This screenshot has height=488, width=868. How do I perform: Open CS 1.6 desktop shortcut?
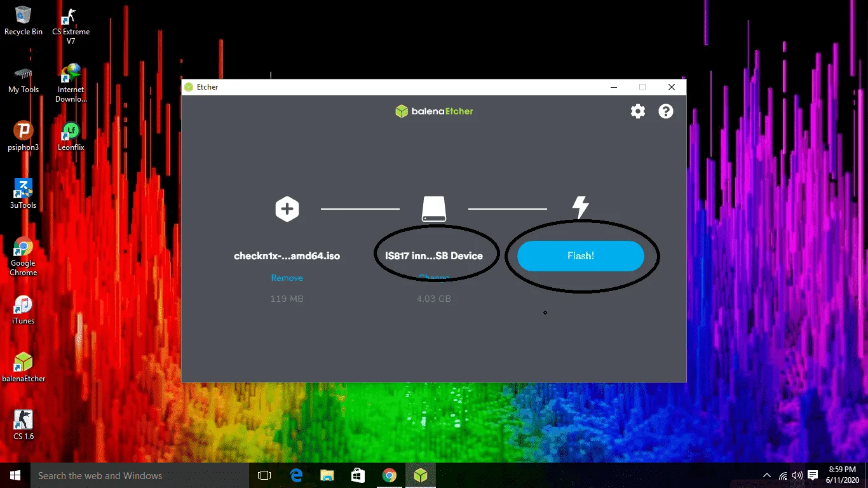[x=24, y=425]
